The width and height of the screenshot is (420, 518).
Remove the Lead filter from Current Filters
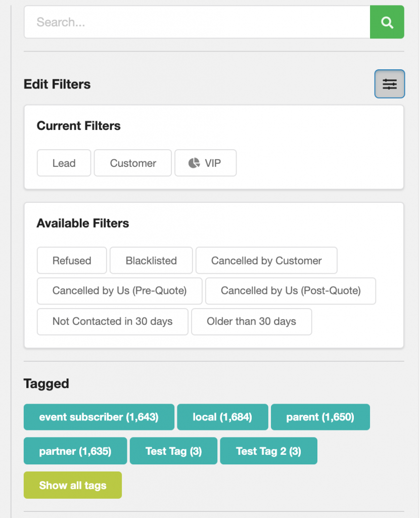(x=64, y=163)
